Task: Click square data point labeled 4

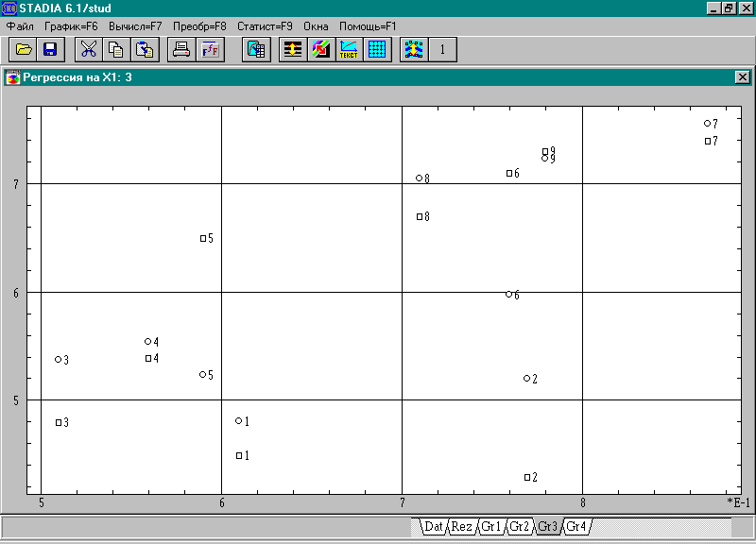Action: pos(148,359)
